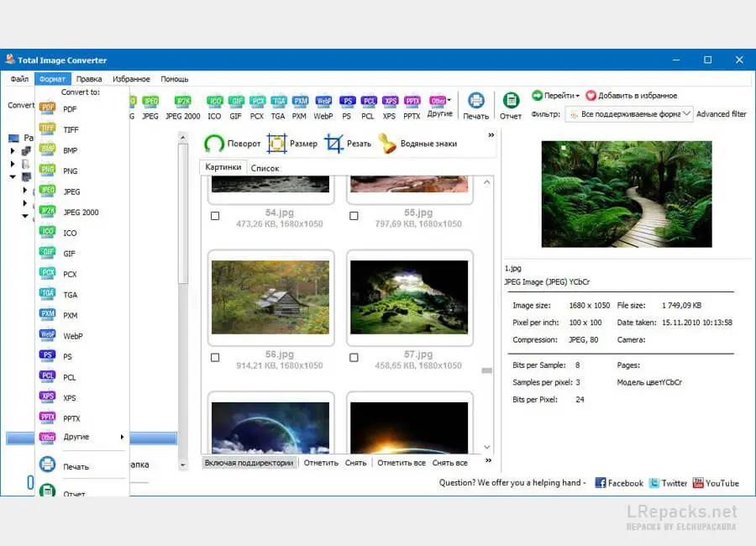This screenshot has height=546, width=756.
Task: Select the Поворот rotate tool
Action: pyautogui.click(x=233, y=144)
